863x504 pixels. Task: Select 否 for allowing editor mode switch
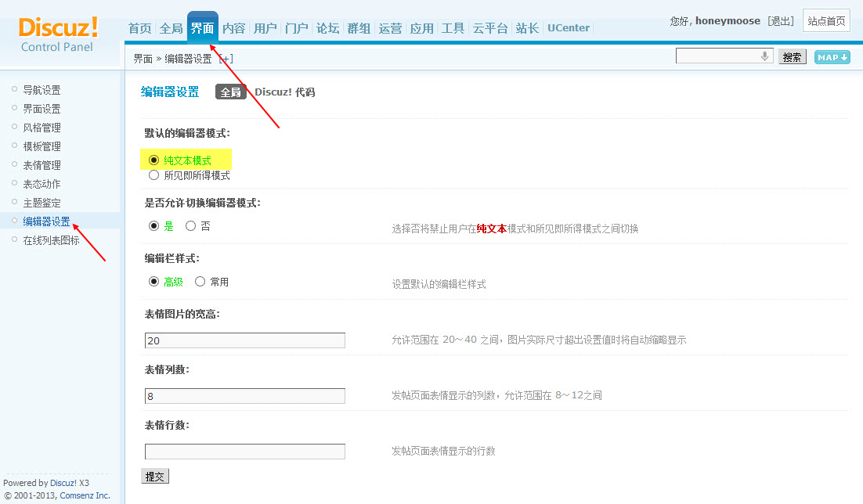click(190, 226)
